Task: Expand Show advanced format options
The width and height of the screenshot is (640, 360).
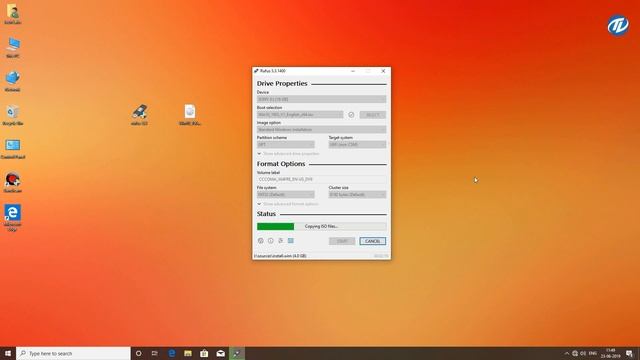Action: point(288,204)
